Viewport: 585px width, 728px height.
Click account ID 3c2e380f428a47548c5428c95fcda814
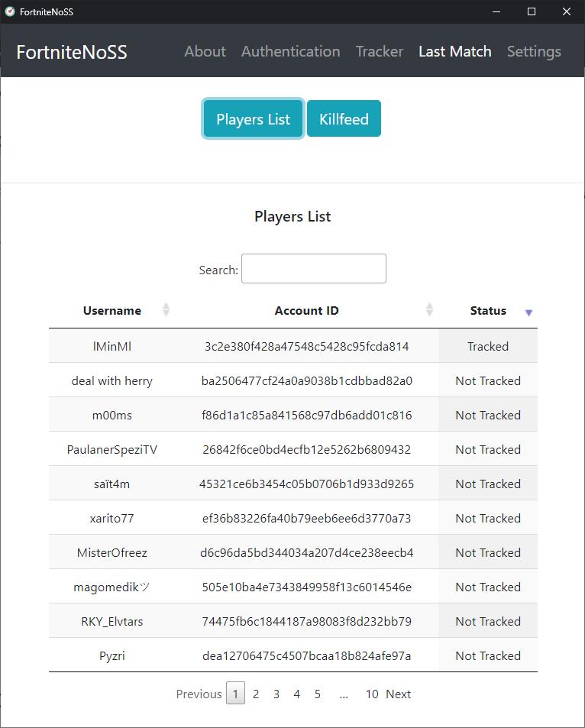click(x=306, y=346)
